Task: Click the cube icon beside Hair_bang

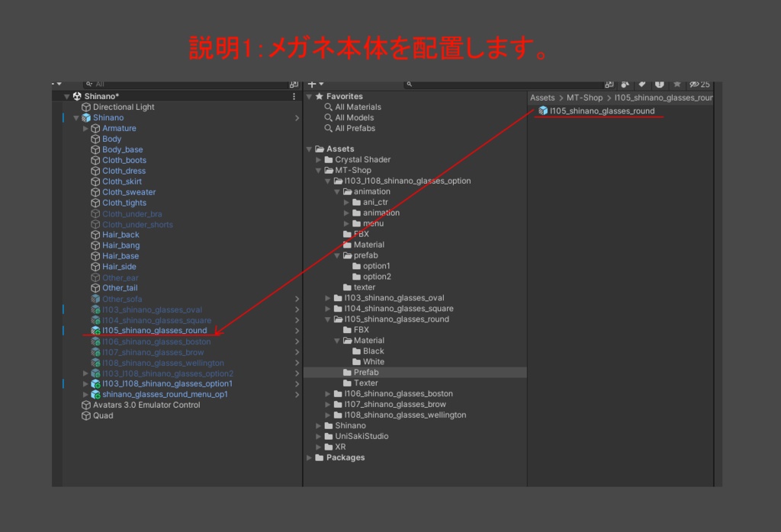Action: (95, 245)
